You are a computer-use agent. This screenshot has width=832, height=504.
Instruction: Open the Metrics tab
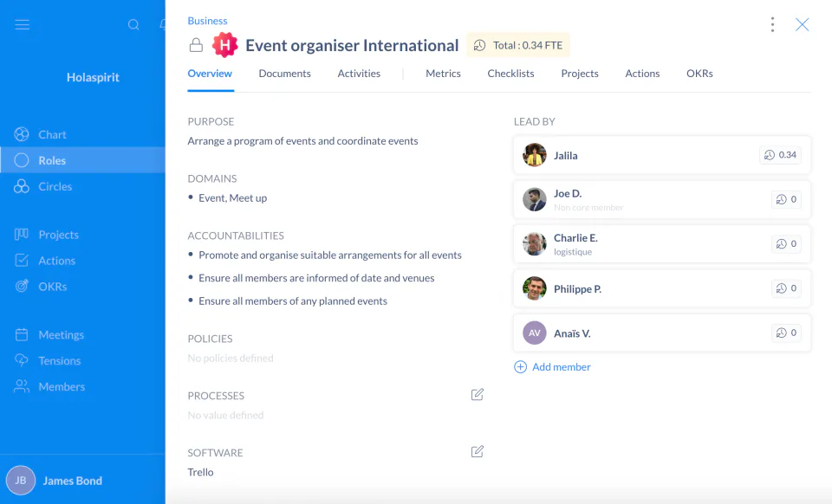tap(443, 74)
